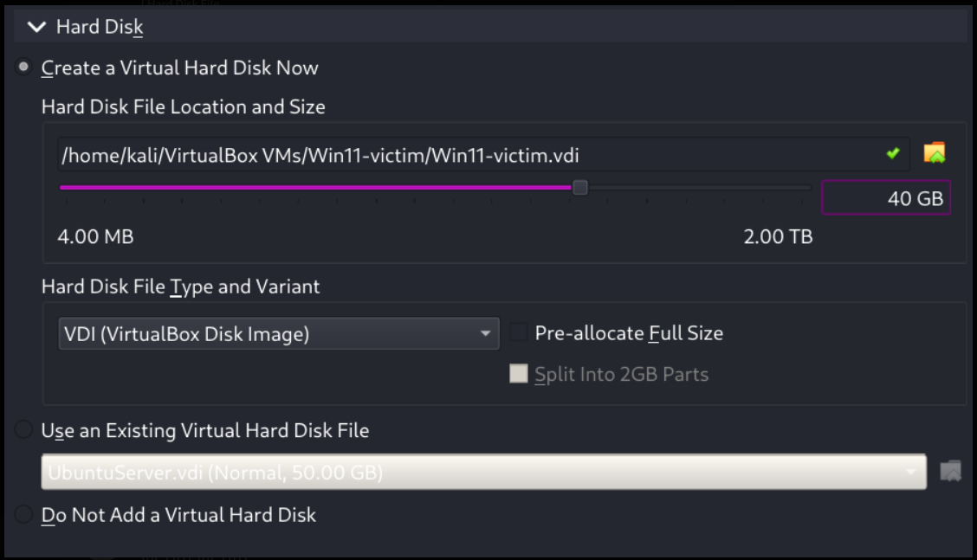Image resolution: width=977 pixels, height=560 pixels.
Task: Click the 4.00 MB minimum size label
Action: tap(95, 236)
